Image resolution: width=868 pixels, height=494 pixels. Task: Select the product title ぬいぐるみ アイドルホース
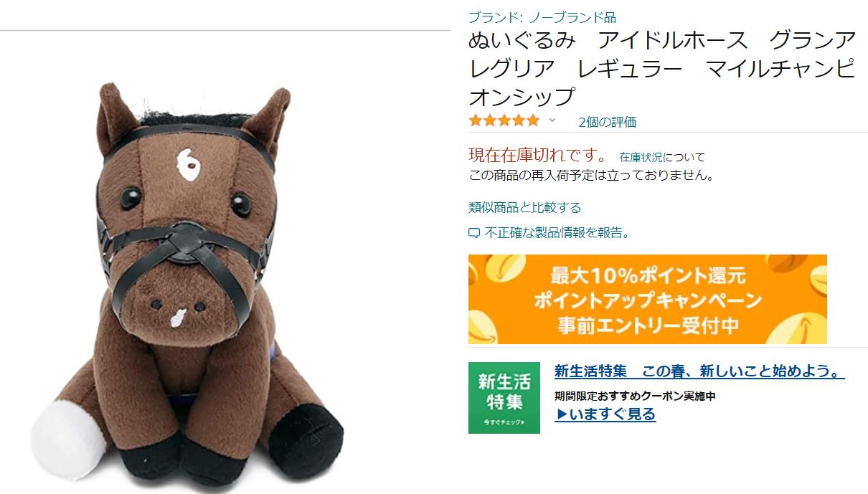tap(662, 68)
